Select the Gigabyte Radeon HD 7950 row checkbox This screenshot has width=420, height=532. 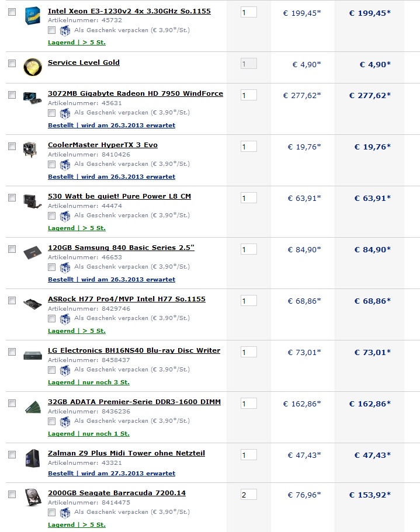point(12,95)
